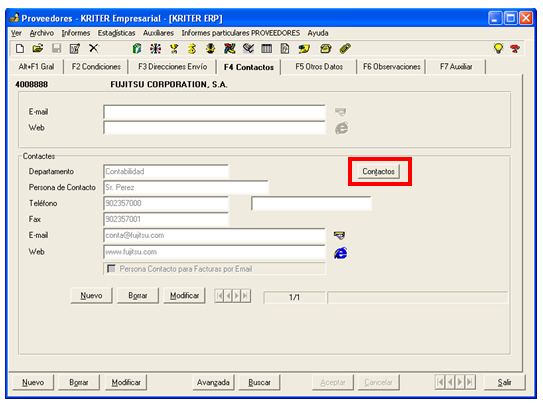Click the trophy cup toolbar icon
The image size is (543, 403).
174,48
